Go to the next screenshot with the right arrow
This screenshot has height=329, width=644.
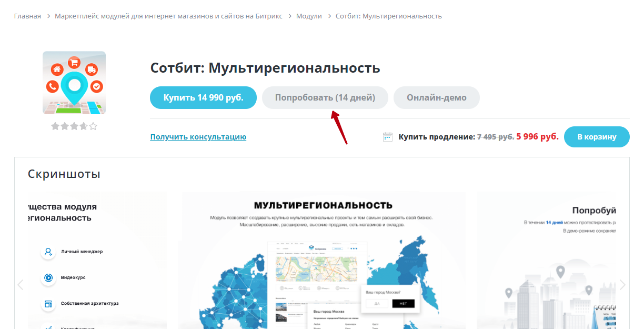coord(623,285)
